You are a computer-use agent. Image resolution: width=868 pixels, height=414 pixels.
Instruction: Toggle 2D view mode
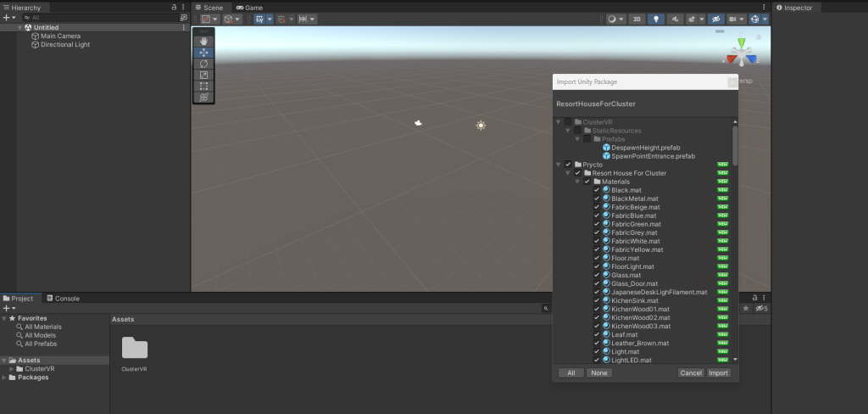point(637,19)
